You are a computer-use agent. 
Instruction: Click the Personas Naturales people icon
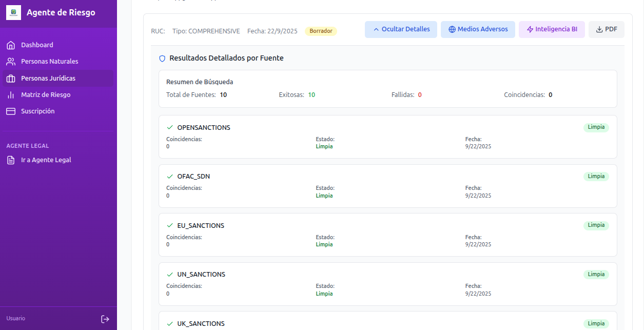11,62
